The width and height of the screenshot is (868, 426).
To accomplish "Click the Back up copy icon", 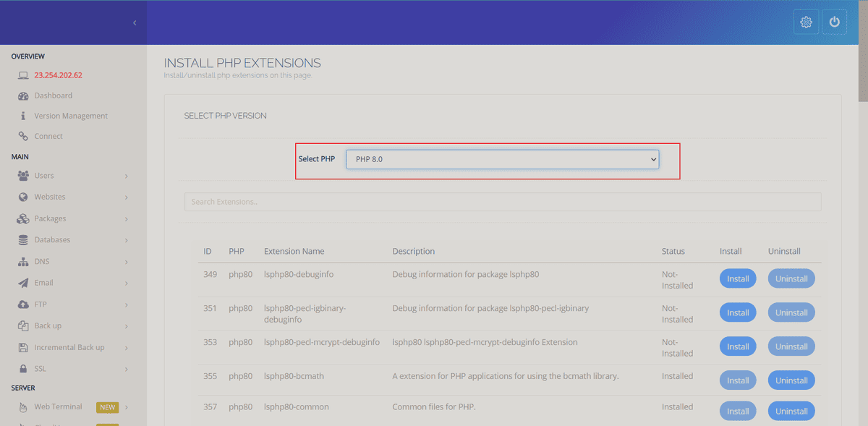I will (23, 325).
